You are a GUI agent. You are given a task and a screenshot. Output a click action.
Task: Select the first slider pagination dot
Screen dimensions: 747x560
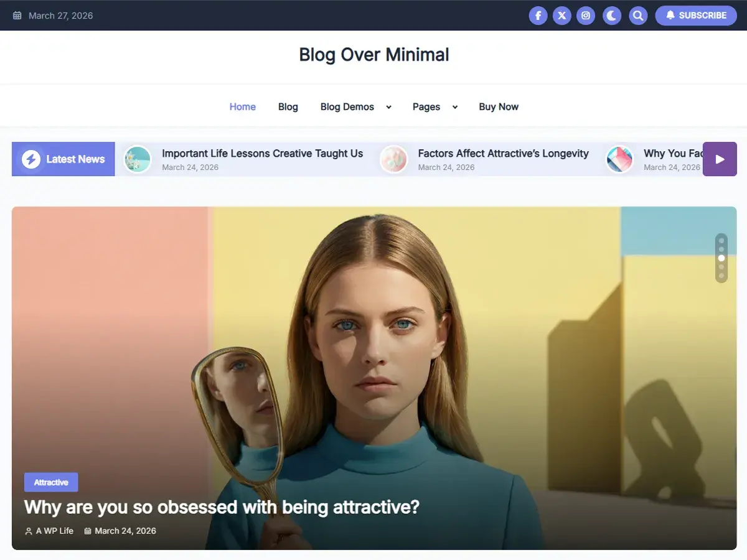(721, 241)
